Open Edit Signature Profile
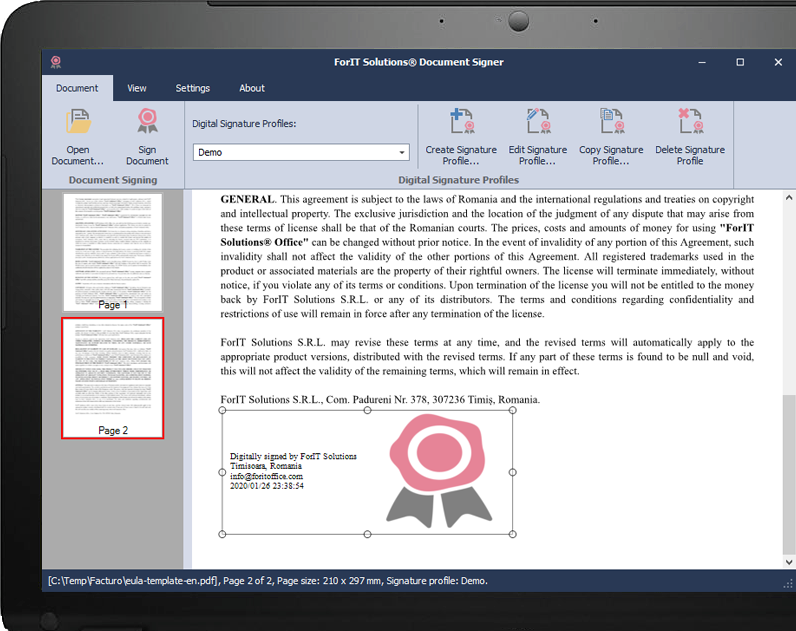 [538, 137]
